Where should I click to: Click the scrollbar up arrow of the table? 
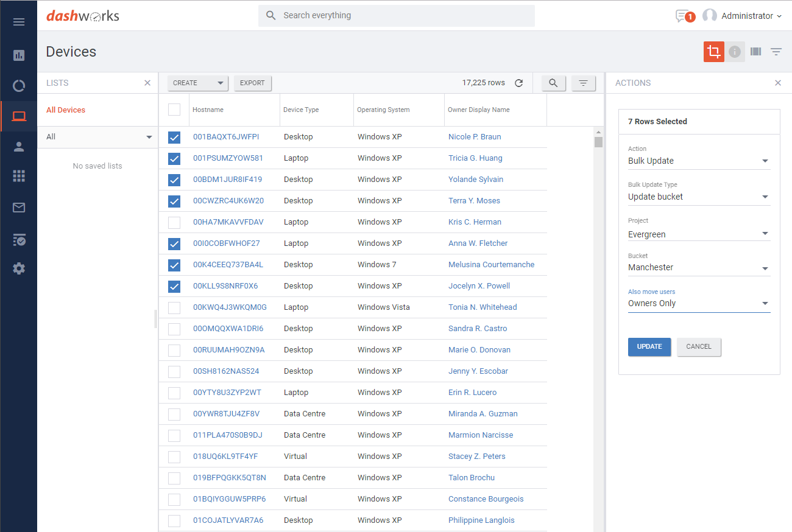point(599,132)
